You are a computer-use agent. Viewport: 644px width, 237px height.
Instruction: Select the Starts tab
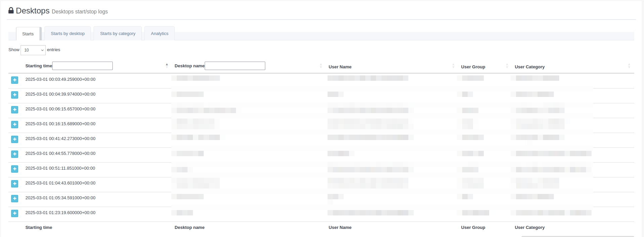click(28, 34)
